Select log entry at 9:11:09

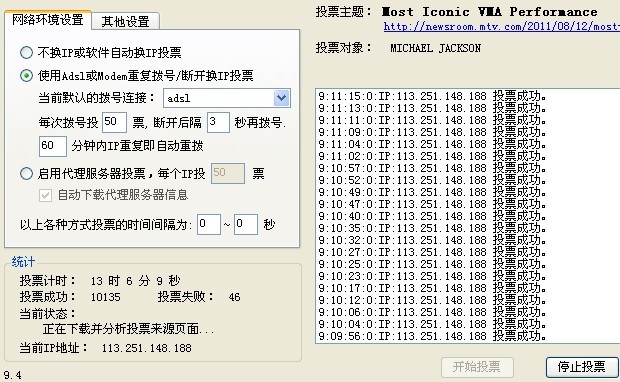click(432, 132)
